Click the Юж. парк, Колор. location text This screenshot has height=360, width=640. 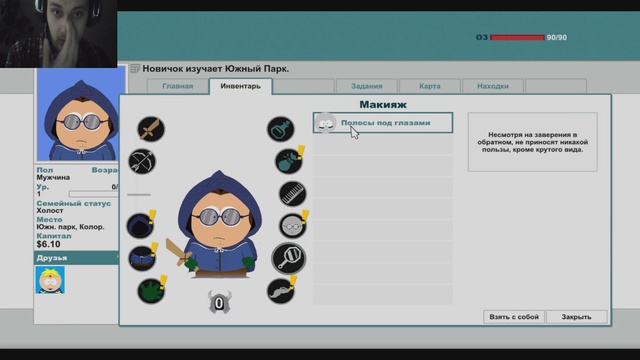(x=70, y=227)
